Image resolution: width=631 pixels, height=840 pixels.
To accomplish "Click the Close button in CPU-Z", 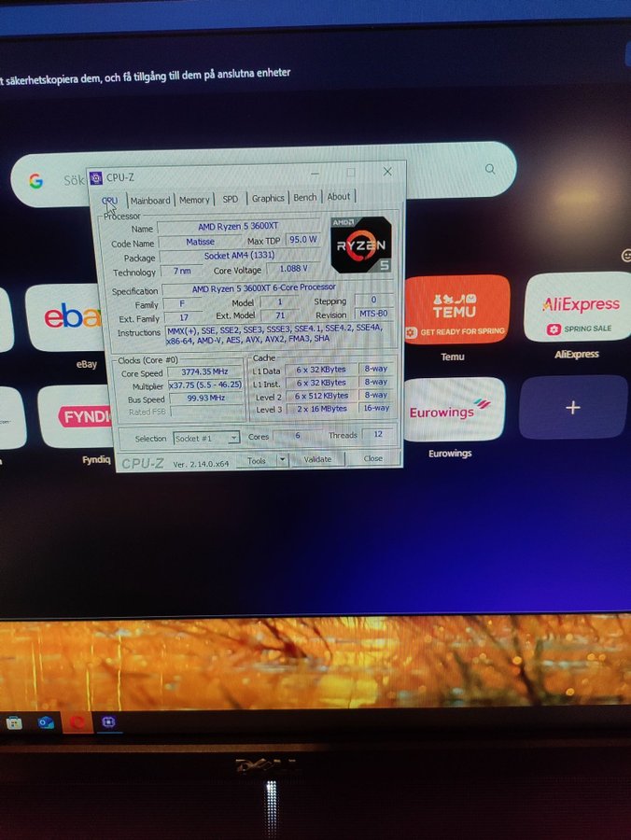I will (x=372, y=458).
